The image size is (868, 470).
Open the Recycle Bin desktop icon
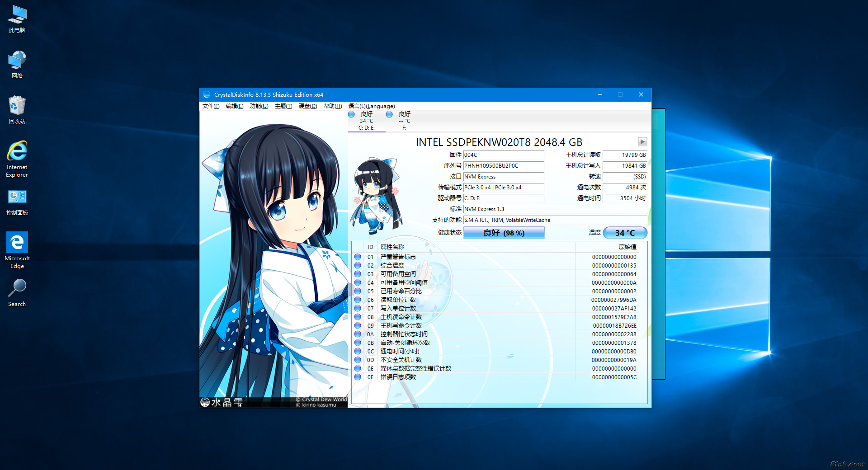click(x=17, y=109)
